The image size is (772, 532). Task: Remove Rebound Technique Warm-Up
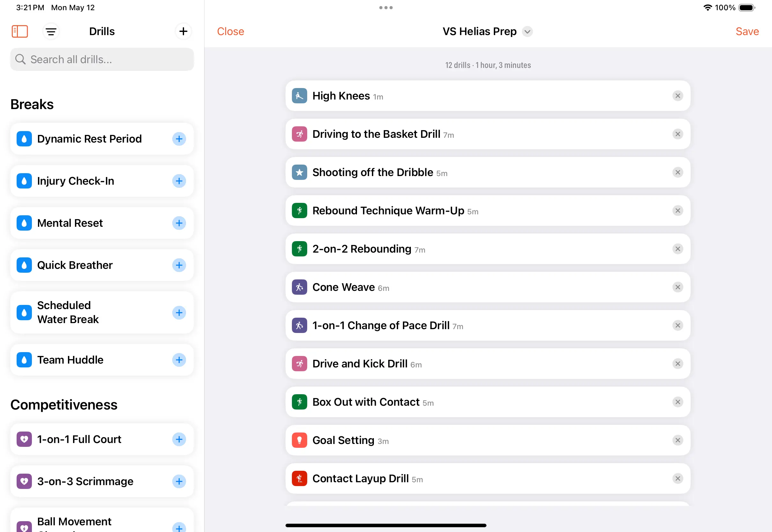678,211
